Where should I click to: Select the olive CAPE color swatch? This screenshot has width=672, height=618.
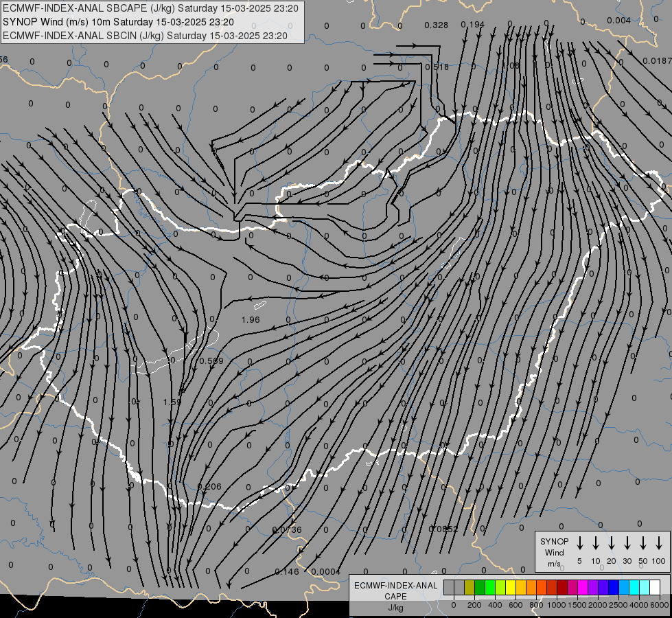click(x=470, y=587)
